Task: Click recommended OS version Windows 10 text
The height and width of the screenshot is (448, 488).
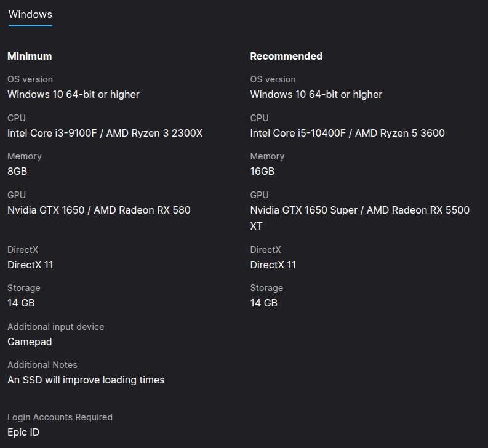Action: click(316, 94)
